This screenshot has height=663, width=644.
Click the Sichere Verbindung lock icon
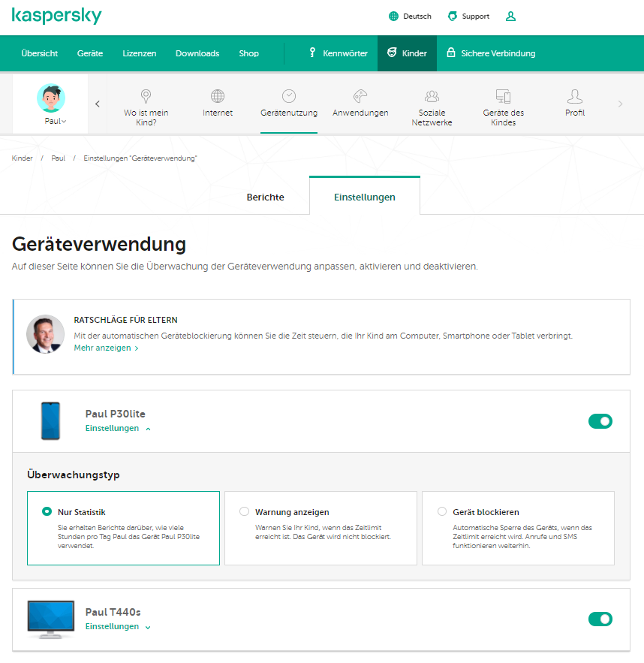451,53
